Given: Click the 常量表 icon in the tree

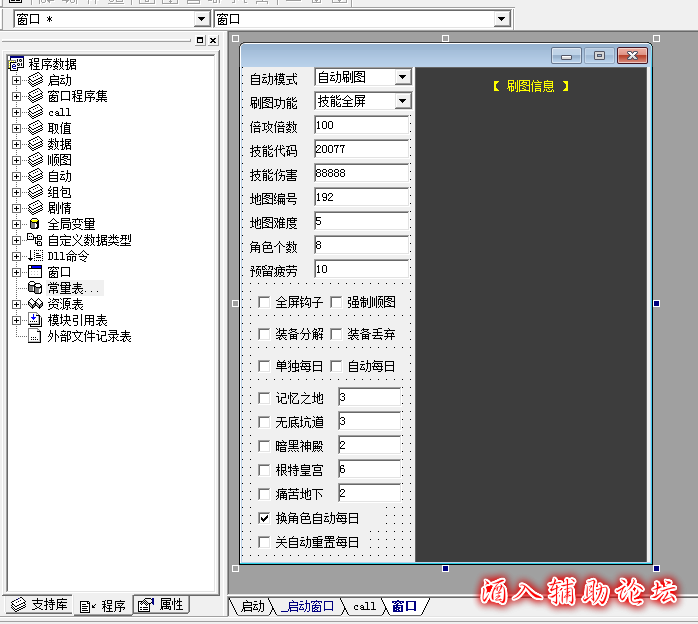Looking at the screenshot, I should click(35, 288).
